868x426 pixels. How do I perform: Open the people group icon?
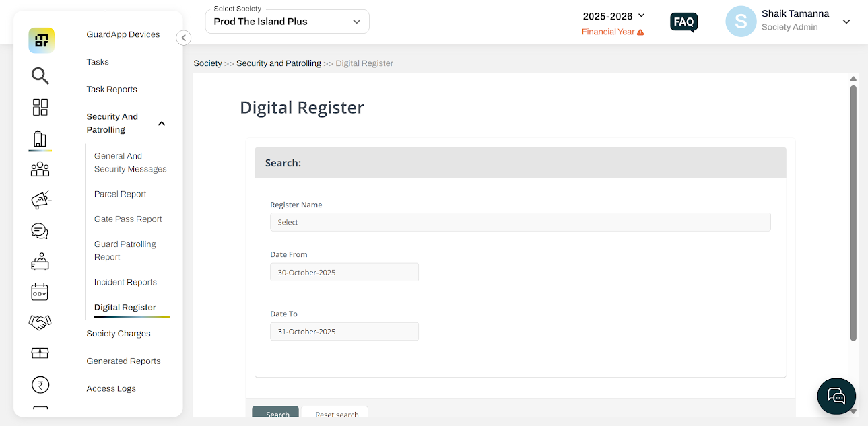[40, 169]
